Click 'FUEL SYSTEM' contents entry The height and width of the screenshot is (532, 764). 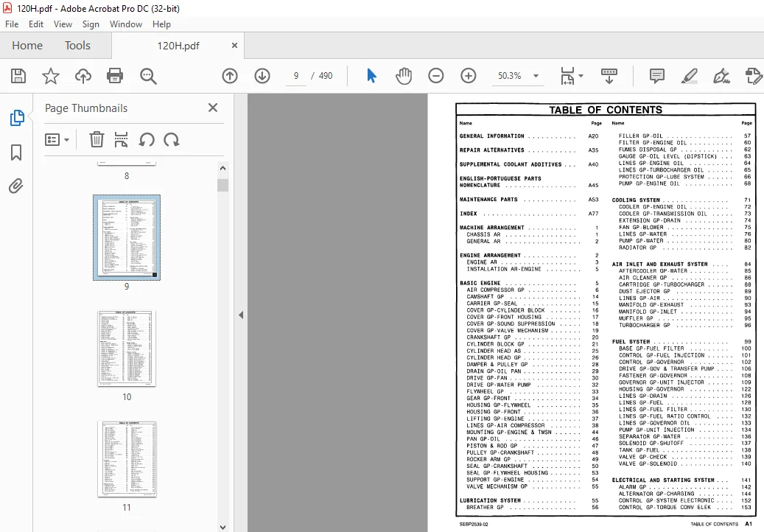(631, 342)
